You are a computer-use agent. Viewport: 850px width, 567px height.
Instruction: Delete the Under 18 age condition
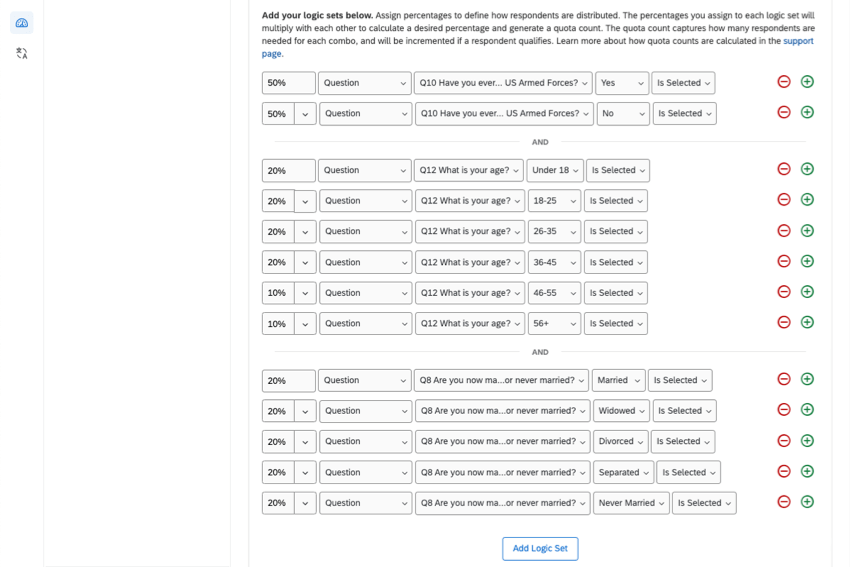(784, 170)
